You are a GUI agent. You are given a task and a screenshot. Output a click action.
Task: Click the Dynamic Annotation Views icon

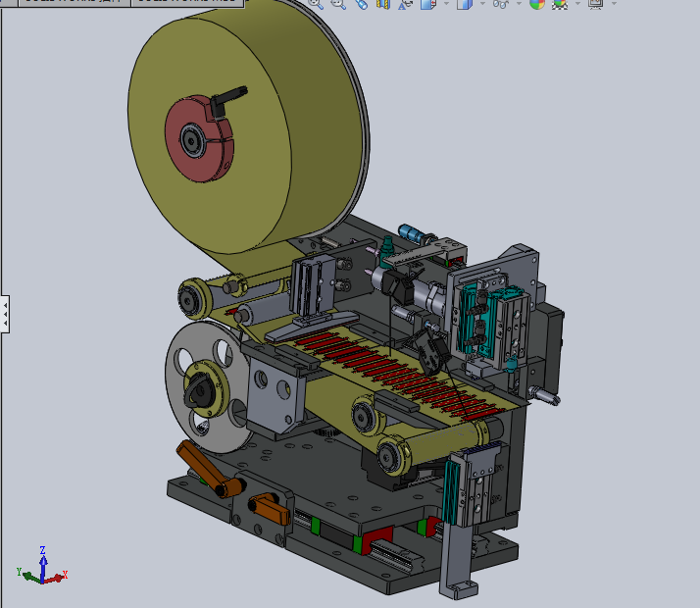pyautogui.click(x=405, y=4)
